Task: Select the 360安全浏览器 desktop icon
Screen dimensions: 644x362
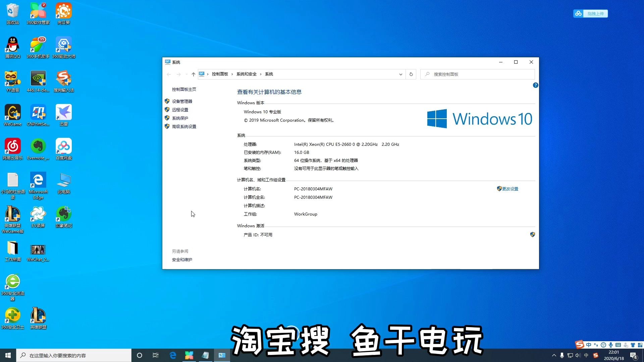Action: [13, 287]
